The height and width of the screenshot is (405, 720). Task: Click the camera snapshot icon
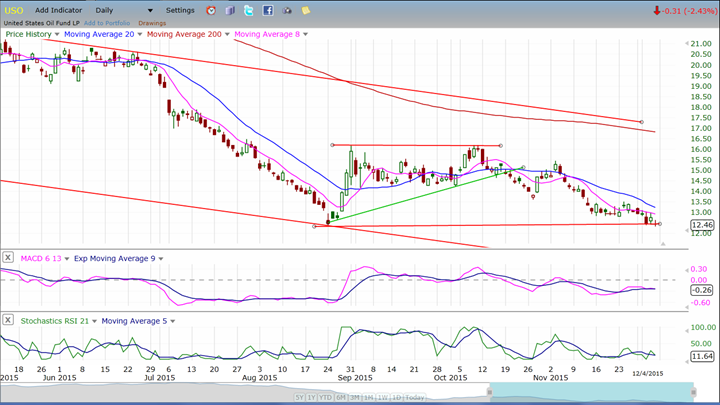(x=286, y=10)
